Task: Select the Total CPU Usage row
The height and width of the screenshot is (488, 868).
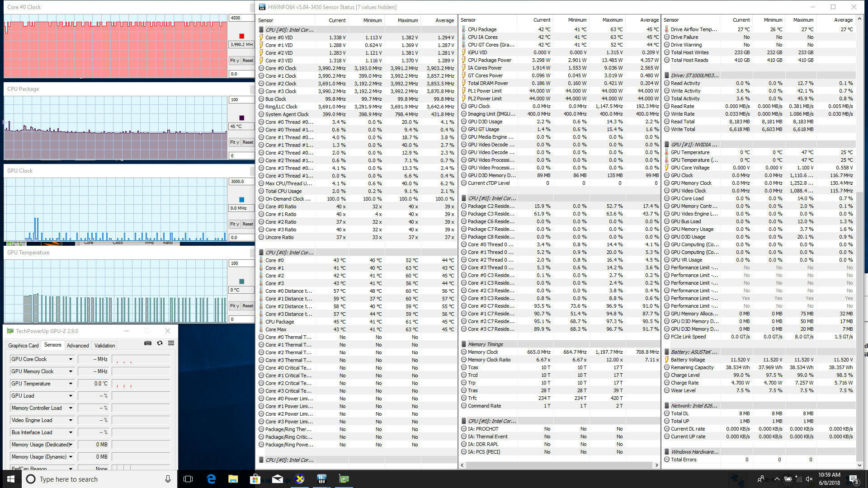Action: [x=357, y=191]
